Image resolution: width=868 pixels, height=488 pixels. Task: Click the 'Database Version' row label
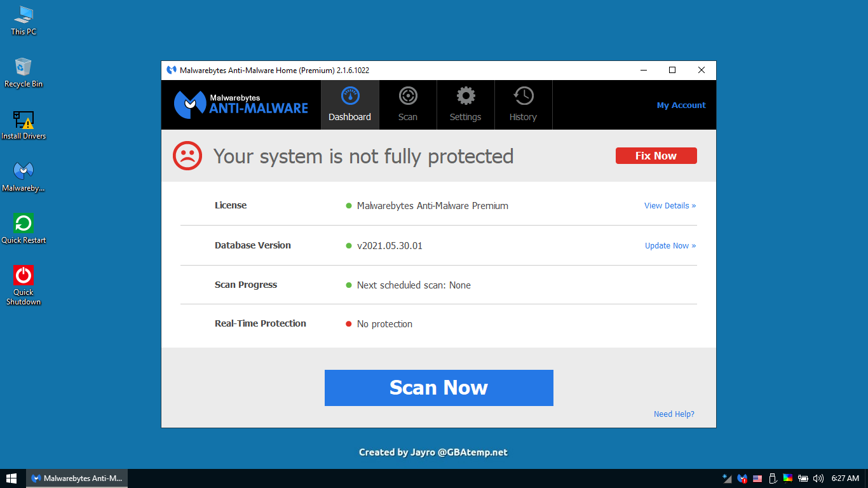tap(253, 245)
